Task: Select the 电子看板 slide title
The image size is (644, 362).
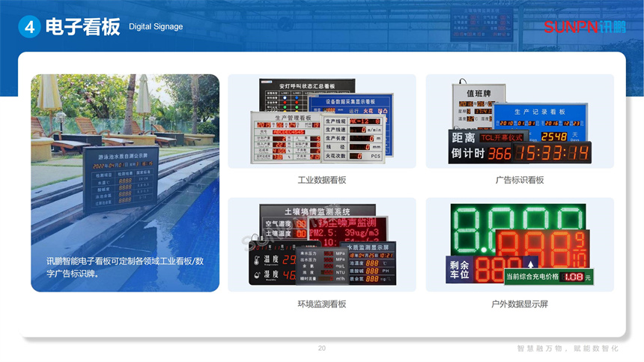Action: click(x=82, y=27)
